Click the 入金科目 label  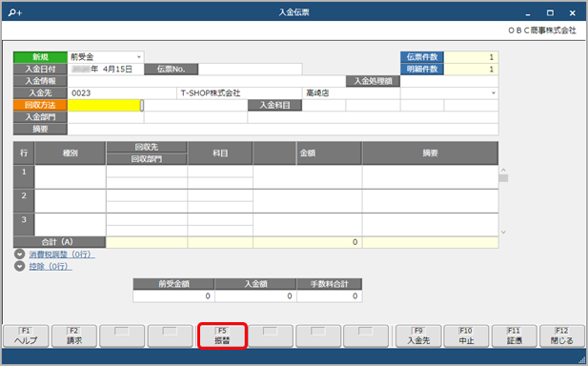[x=274, y=106]
